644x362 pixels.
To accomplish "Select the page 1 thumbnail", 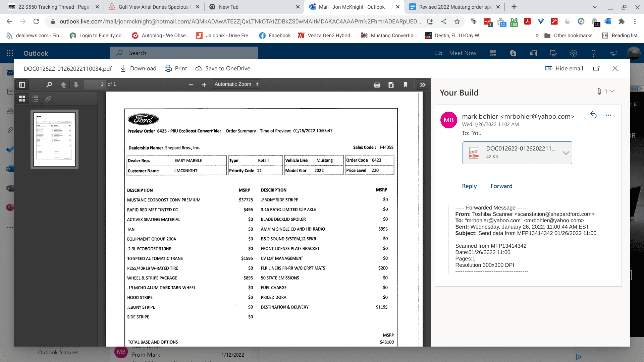I will [x=54, y=139].
